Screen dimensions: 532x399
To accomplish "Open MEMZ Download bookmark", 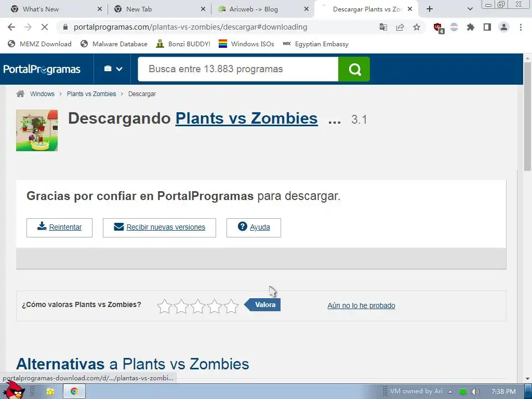I will [39, 44].
